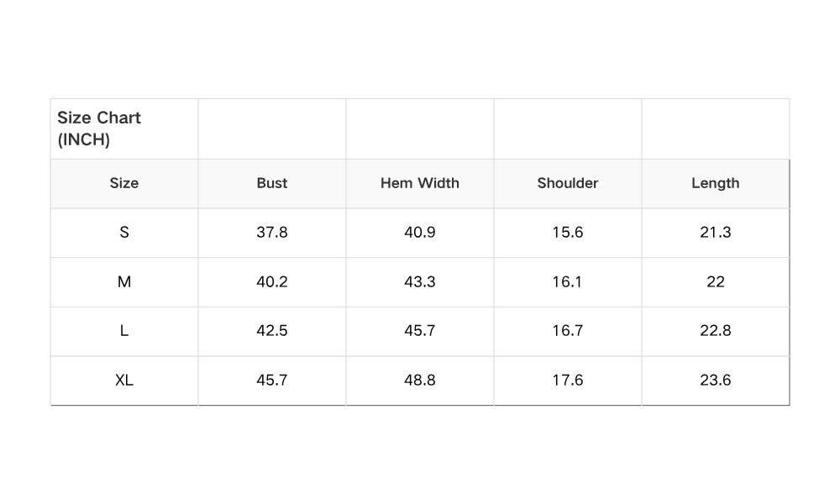Select the 16.7 shoulder value for L
The height and width of the screenshot is (504, 840).
tap(568, 331)
